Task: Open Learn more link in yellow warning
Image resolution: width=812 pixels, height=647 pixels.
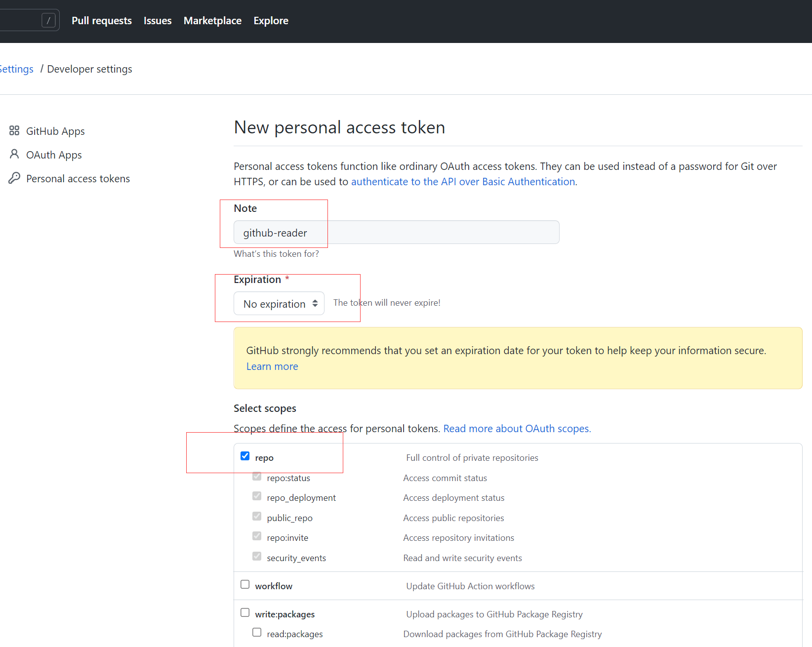Action: pyautogui.click(x=272, y=366)
